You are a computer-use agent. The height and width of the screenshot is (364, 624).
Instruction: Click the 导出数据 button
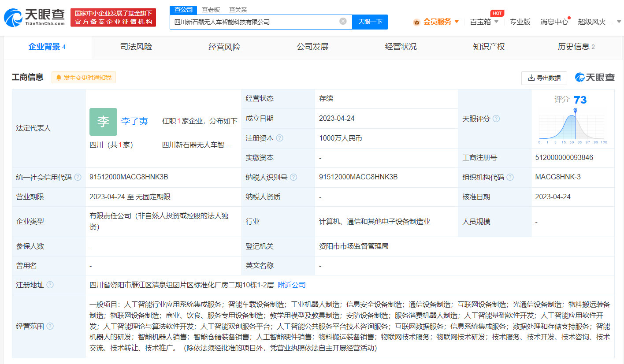tap(544, 78)
